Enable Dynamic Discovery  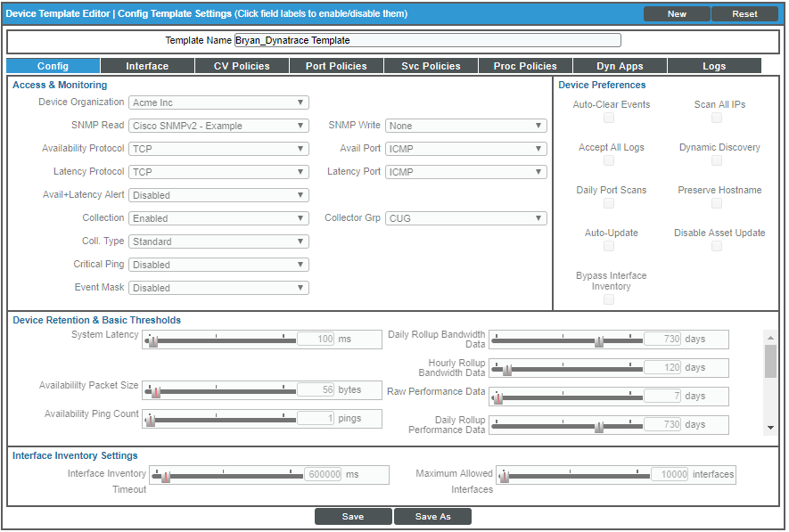[x=717, y=160]
